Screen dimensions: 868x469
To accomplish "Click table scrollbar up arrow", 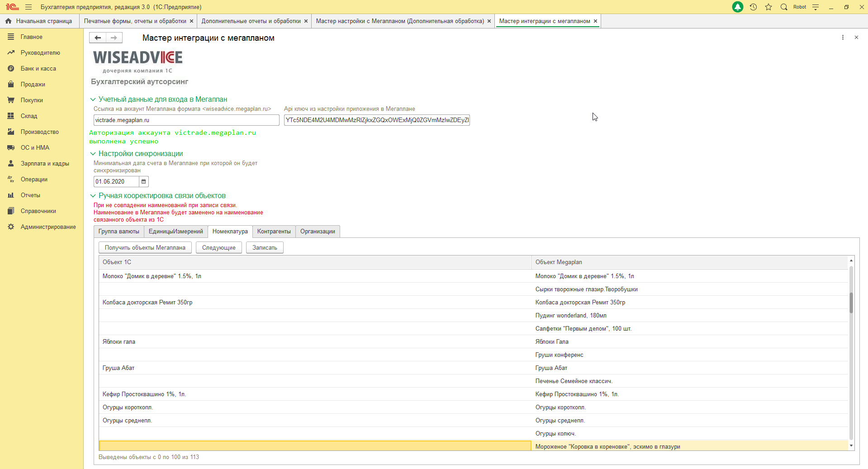I will click(851, 261).
